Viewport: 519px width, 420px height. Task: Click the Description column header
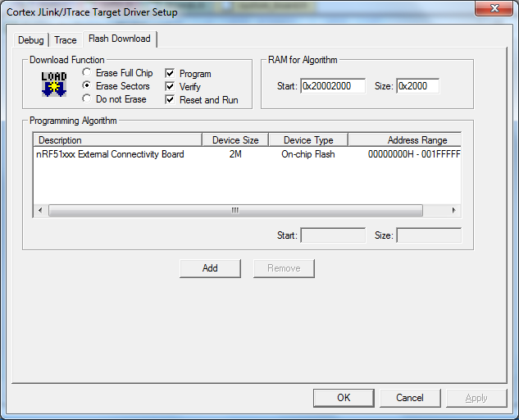[x=116, y=140]
